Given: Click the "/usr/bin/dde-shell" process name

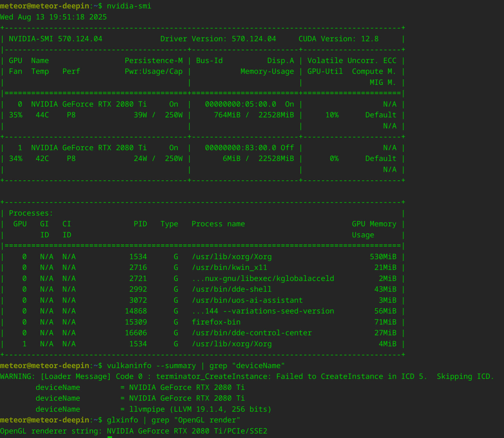Looking at the screenshot, I should pyautogui.click(x=232, y=289).
